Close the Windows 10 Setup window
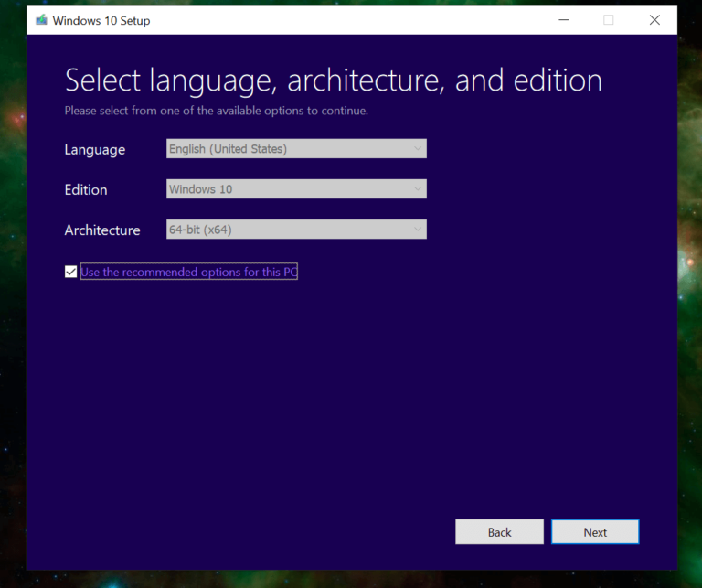This screenshot has height=588, width=702. (x=654, y=20)
